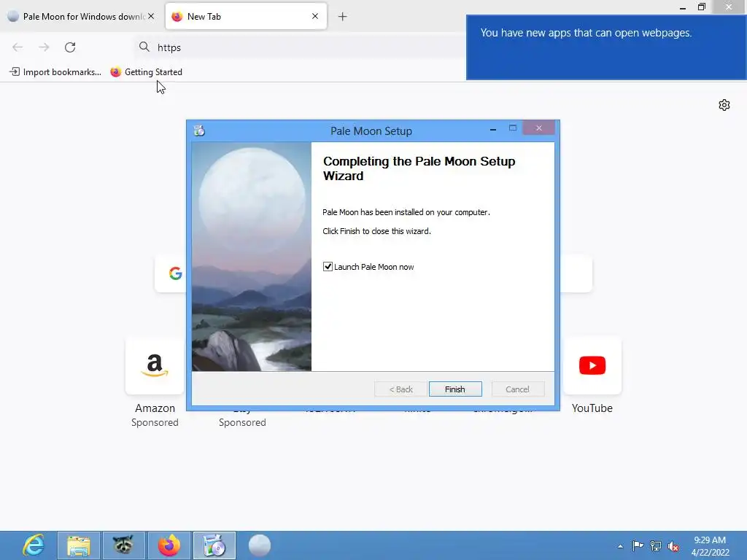The width and height of the screenshot is (747, 560).
Task: Switch to Firefox on the taskbar
Action: [x=169, y=545]
